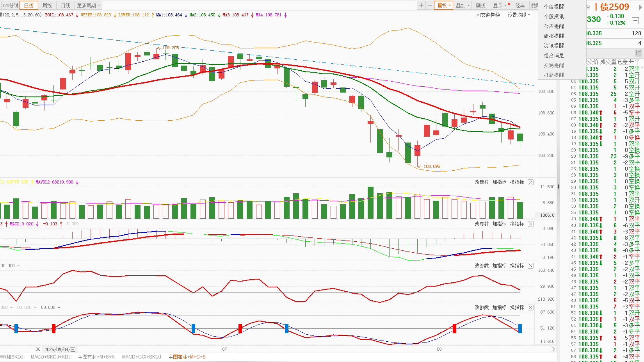
Task: Click the blue SKDJ signal marker at far left
Action: tap(16, 328)
